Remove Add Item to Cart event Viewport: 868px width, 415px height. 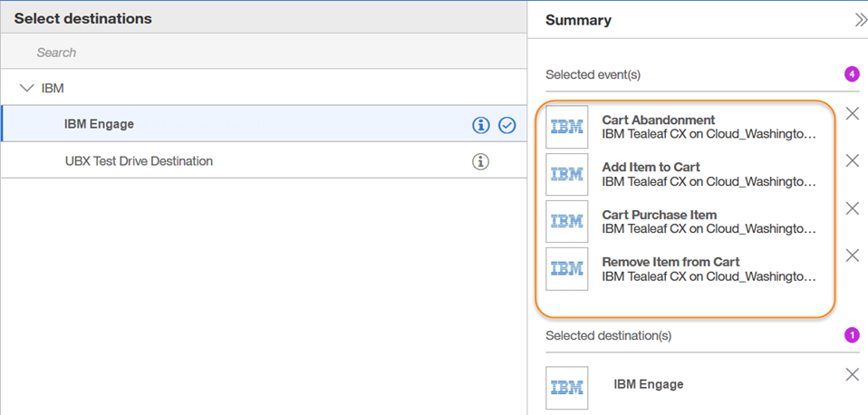click(853, 161)
